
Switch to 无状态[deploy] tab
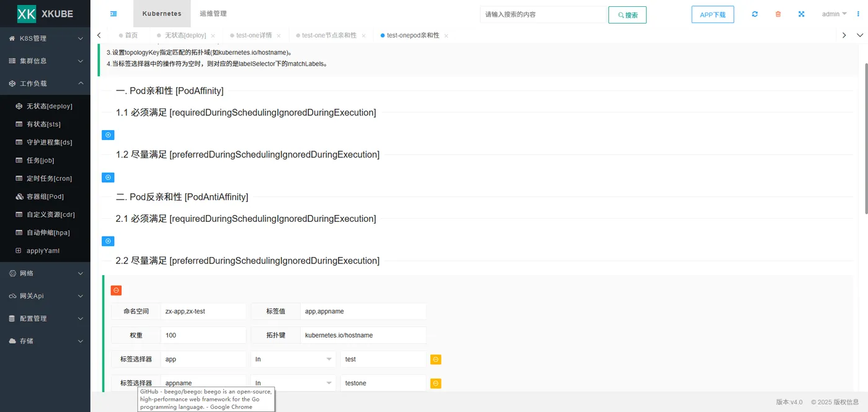click(185, 35)
